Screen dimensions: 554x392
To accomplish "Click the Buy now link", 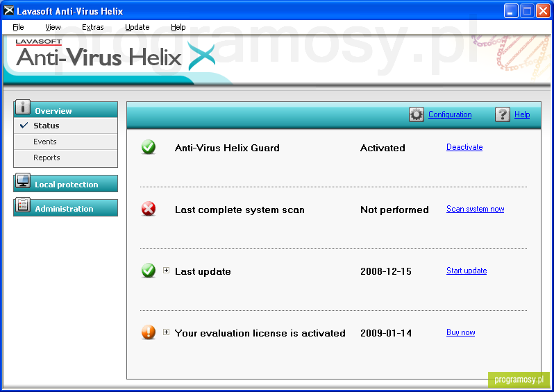I will (x=460, y=332).
